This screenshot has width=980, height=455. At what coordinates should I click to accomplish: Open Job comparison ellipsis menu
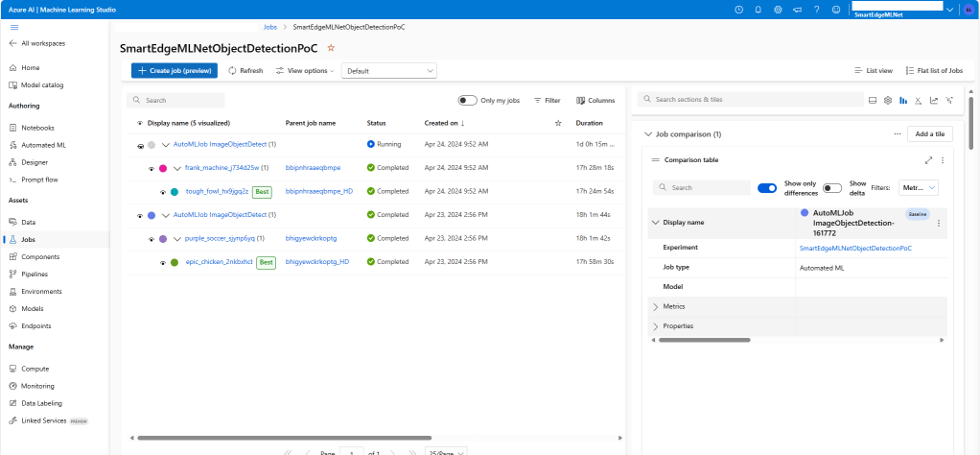898,134
